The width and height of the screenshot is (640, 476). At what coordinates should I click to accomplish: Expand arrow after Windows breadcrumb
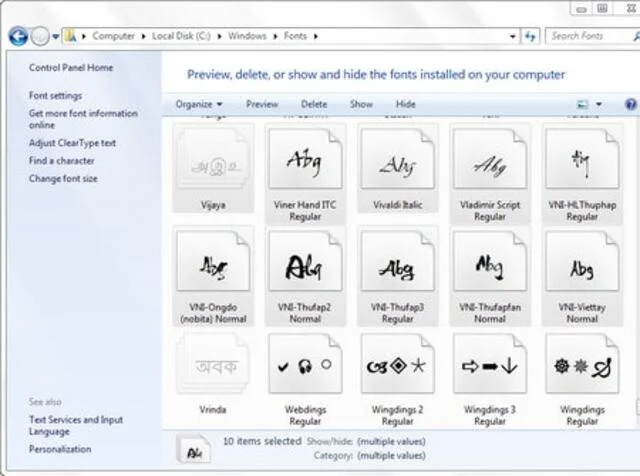[275, 36]
